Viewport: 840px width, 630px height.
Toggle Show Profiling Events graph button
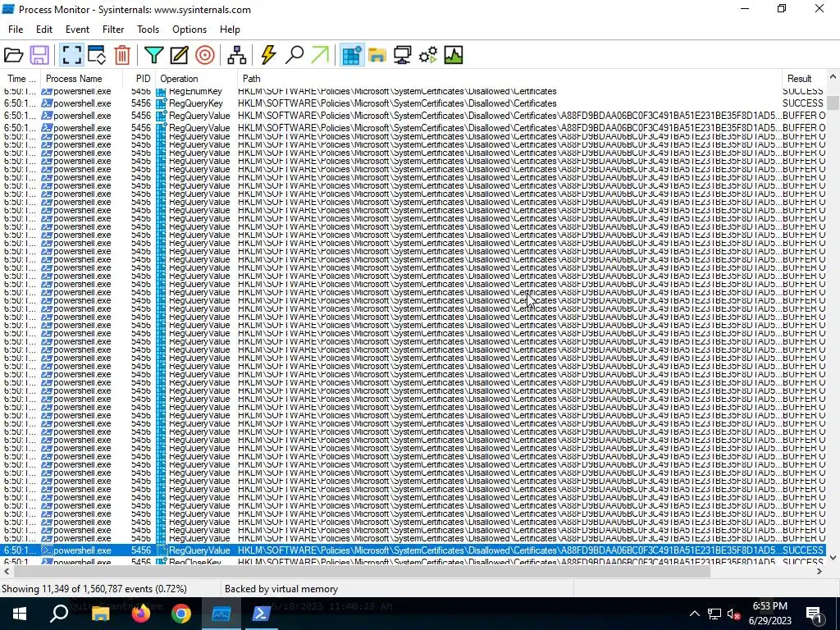(453, 55)
